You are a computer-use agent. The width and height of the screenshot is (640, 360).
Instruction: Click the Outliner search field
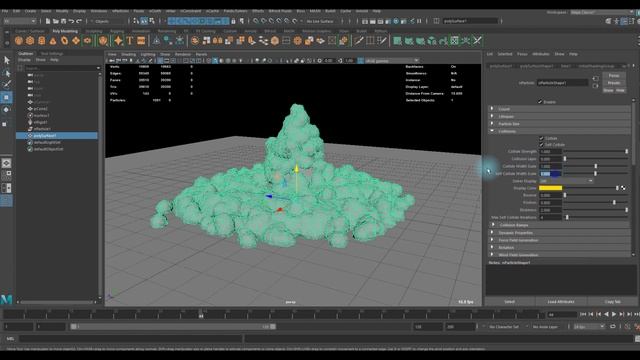[61, 68]
